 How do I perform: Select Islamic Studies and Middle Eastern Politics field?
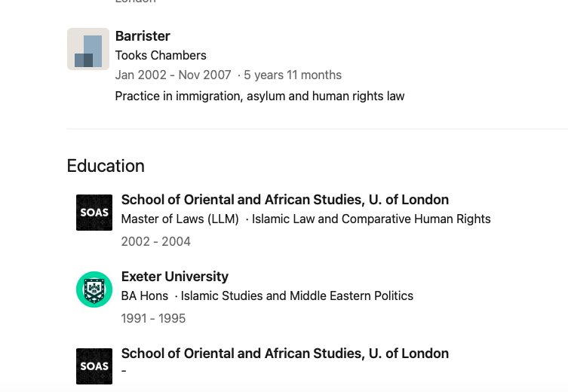coord(297,296)
